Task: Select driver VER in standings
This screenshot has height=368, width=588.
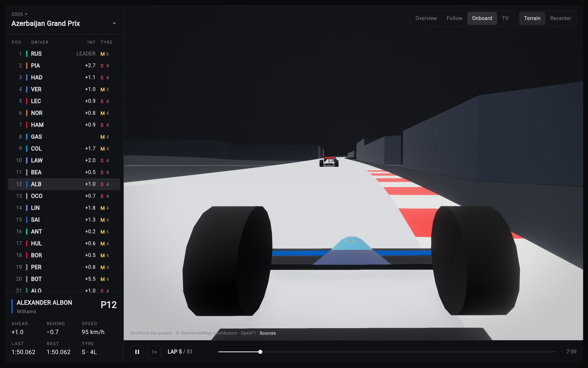Action: coord(64,89)
